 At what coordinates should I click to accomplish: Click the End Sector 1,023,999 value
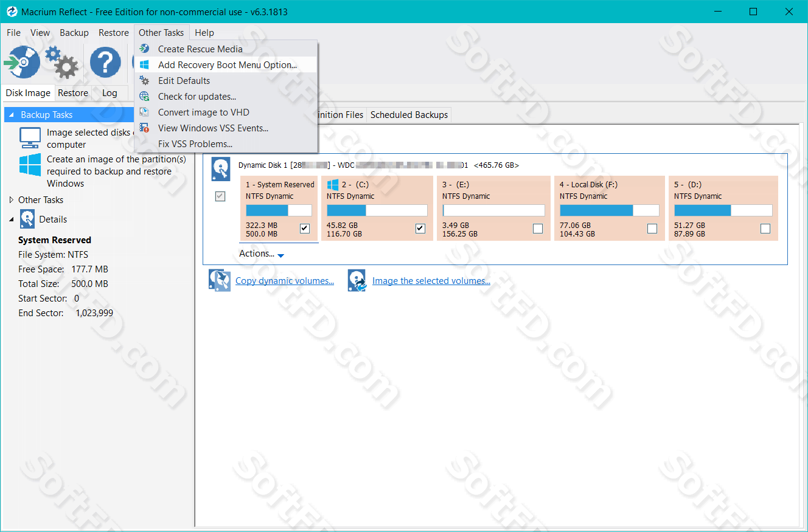tap(94, 313)
